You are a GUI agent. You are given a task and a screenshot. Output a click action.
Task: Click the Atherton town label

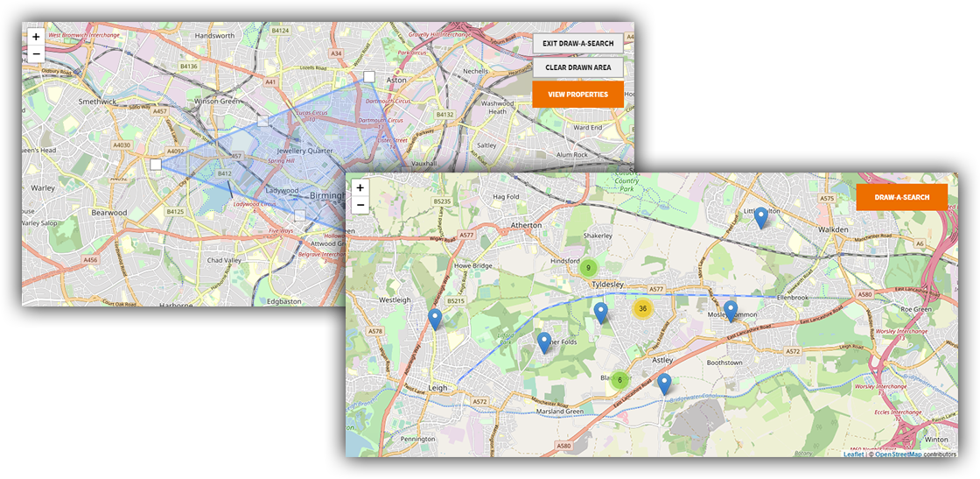click(x=526, y=225)
